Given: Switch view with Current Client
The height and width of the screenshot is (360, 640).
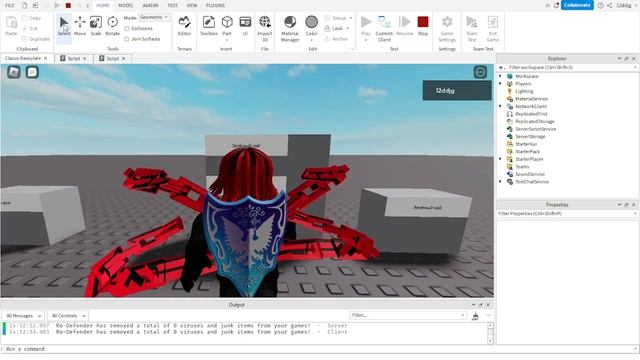Looking at the screenshot, I should coord(384,28).
